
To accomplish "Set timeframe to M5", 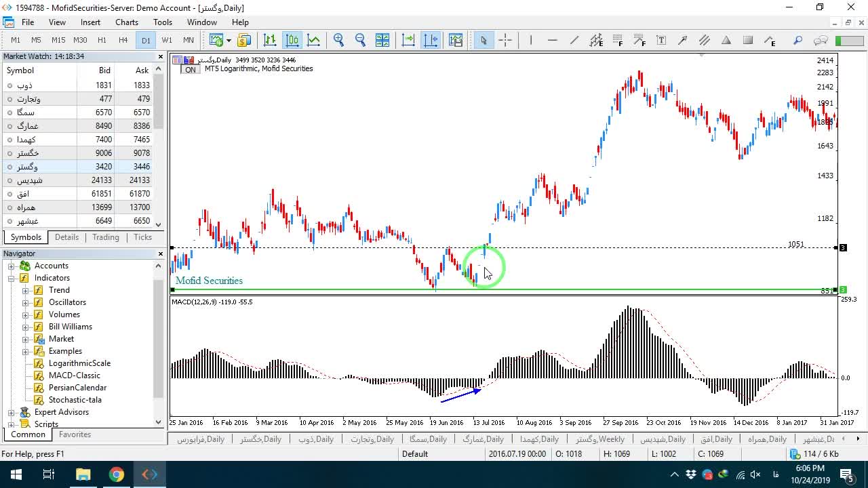I will click(x=37, y=40).
